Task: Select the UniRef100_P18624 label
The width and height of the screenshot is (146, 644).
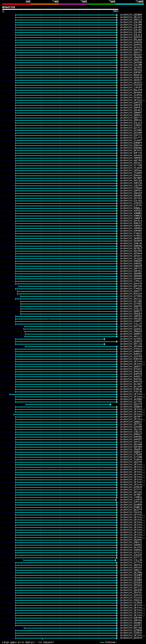Action: point(131,460)
